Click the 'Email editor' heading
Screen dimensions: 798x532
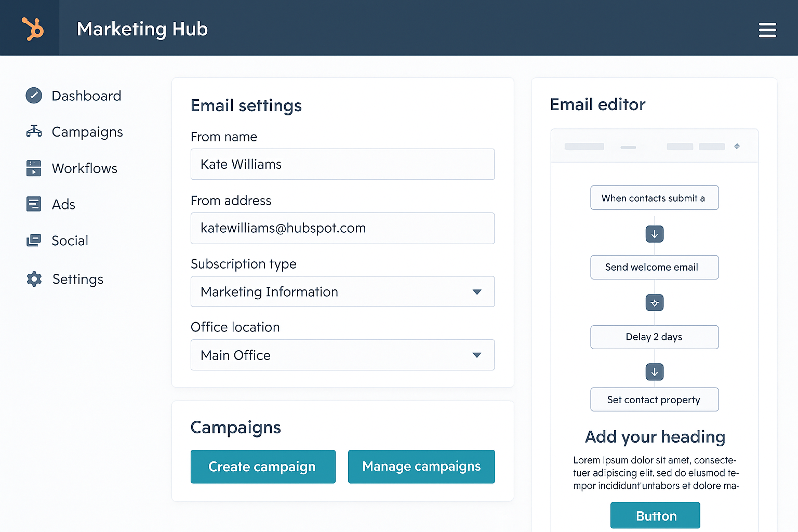(598, 104)
